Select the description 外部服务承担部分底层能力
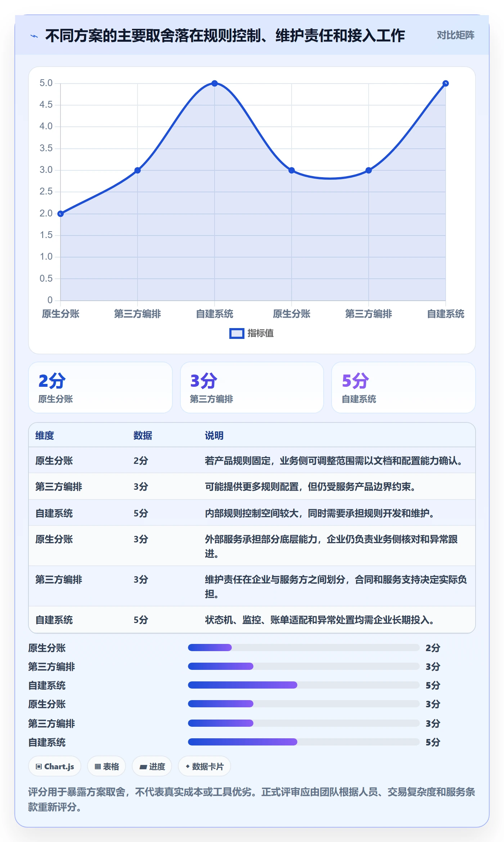This screenshot has width=504, height=842. coord(331,546)
